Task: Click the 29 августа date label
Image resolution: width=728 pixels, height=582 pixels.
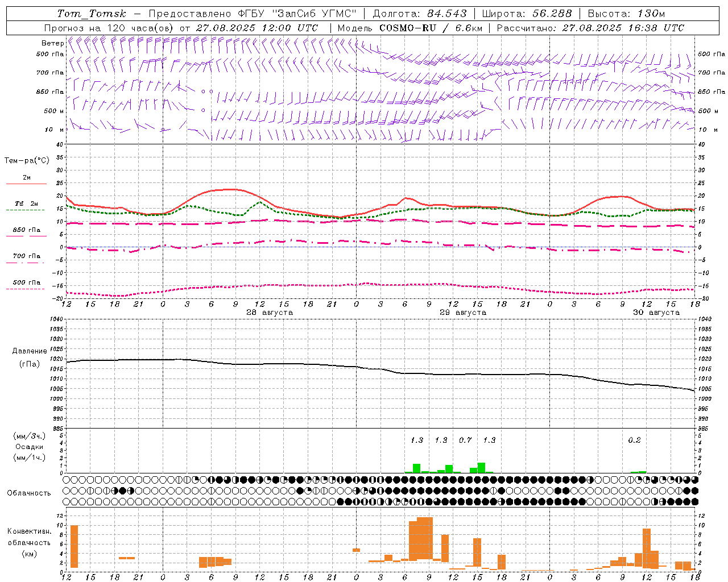Action: tap(463, 313)
